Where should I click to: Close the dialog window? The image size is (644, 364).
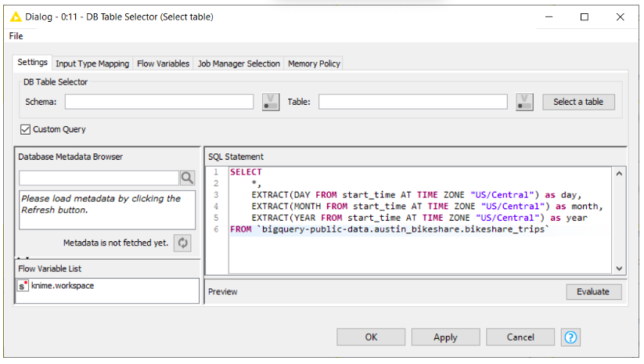(621, 17)
